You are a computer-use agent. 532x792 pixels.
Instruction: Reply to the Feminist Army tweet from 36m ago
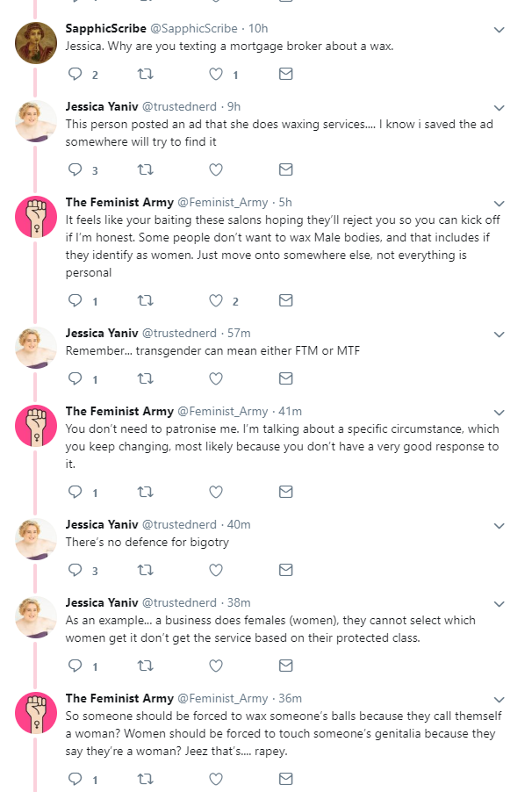click(x=75, y=779)
